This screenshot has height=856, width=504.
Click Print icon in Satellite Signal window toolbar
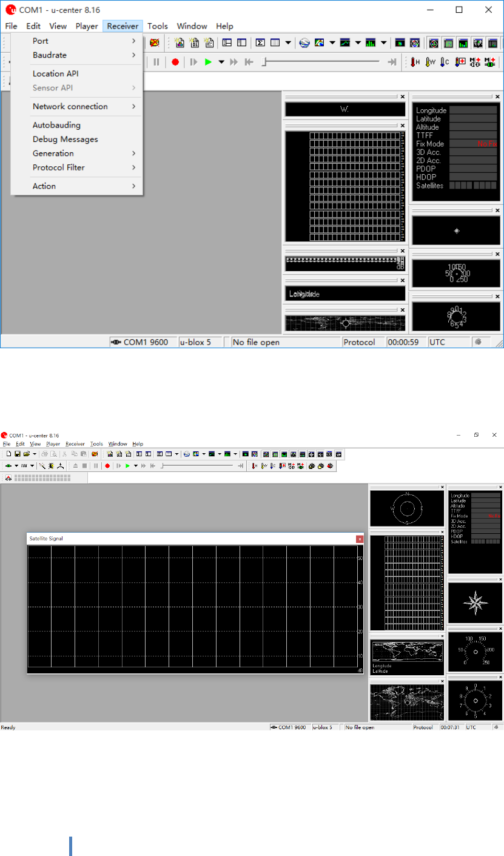point(45,454)
